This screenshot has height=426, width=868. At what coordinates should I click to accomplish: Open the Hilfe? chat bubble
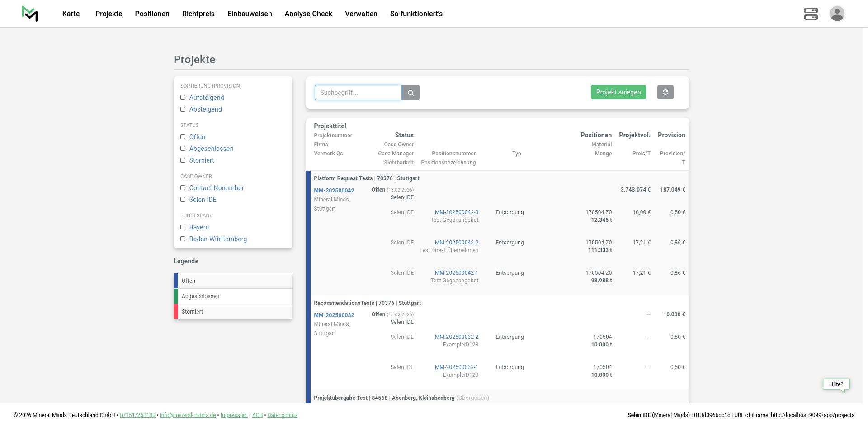836,384
